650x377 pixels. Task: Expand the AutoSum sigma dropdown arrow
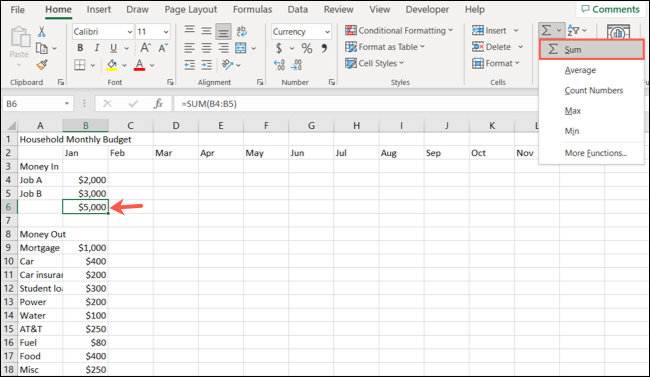click(x=559, y=31)
